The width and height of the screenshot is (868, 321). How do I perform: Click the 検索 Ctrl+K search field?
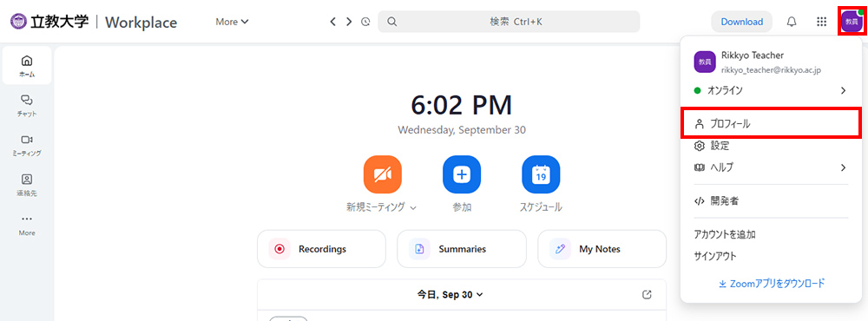tap(509, 23)
